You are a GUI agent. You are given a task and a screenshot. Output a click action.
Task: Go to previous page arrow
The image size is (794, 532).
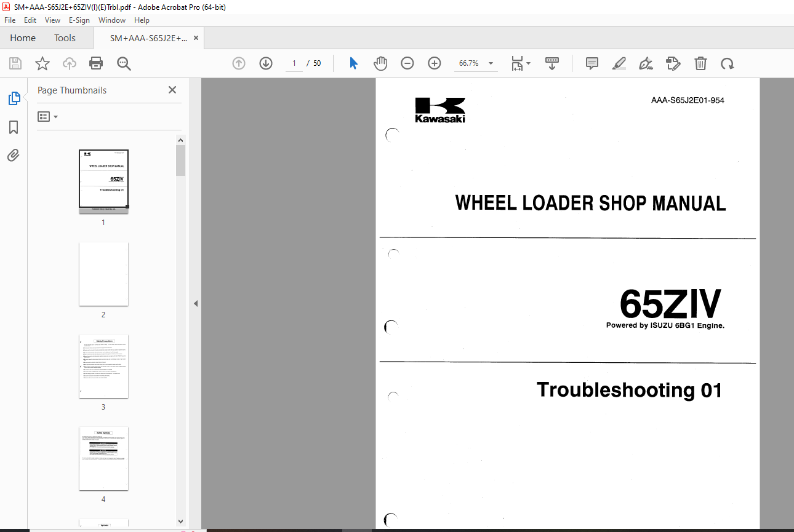pyautogui.click(x=239, y=63)
